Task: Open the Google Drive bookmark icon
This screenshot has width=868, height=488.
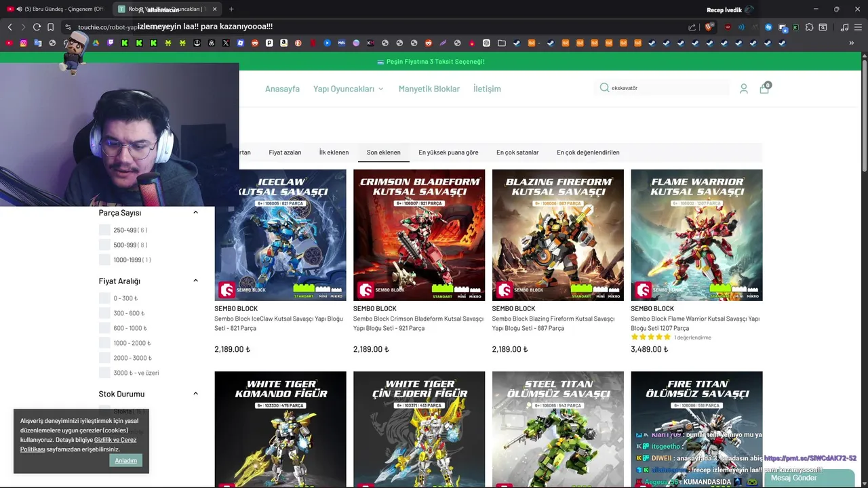Action: pos(96,43)
